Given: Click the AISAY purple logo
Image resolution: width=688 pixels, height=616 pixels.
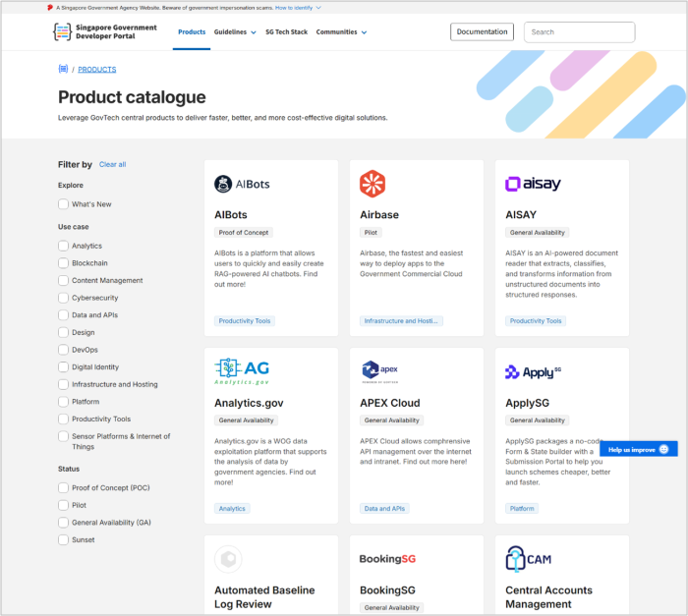Looking at the screenshot, I should [x=533, y=184].
